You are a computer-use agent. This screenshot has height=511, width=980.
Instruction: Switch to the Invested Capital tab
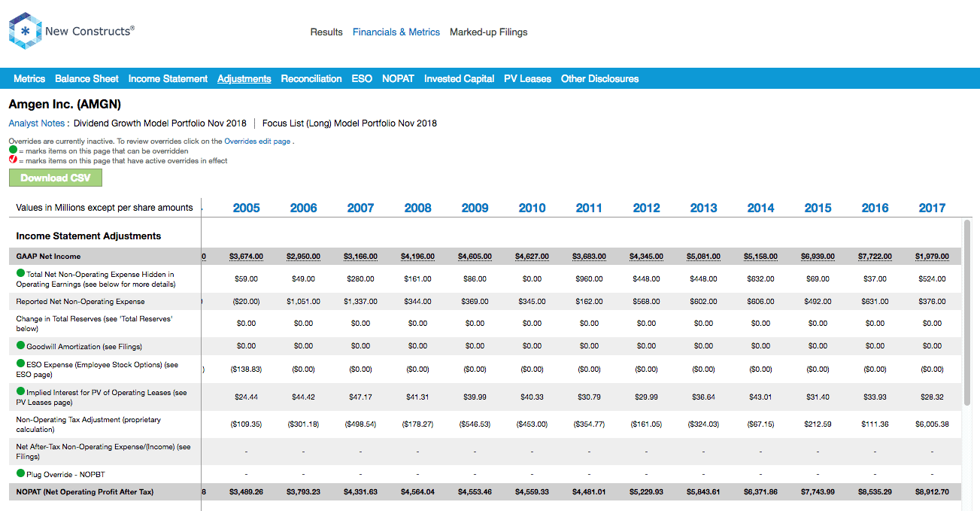(460, 78)
